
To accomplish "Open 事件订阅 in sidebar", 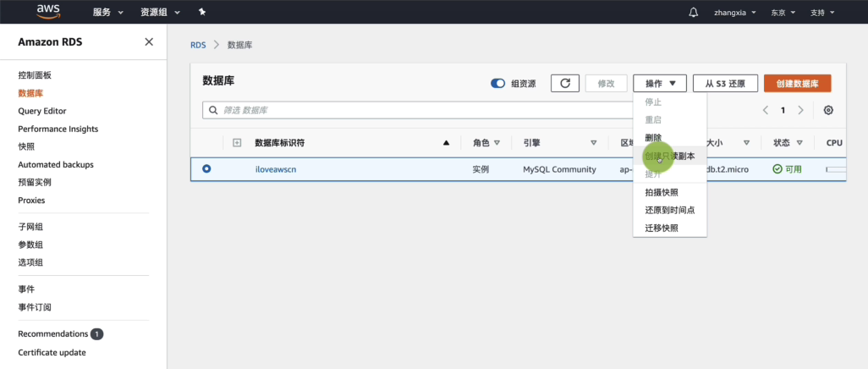I will click(x=35, y=307).
